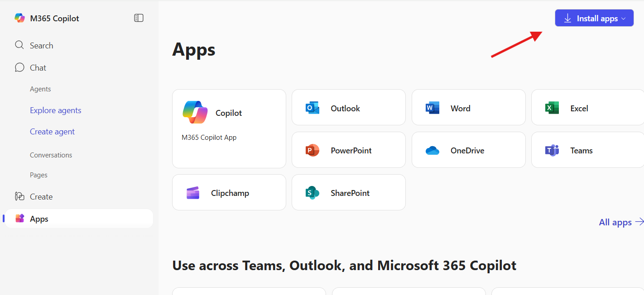Collapse the sidebar with the panel toggle icon
644x295 pixels.
coord(139,18)
